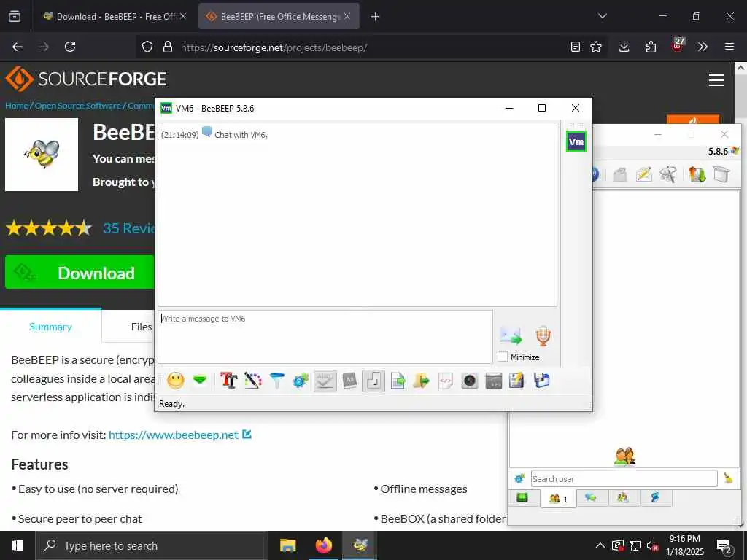Open a new browser tab
The image size is (747, 560).
(x=376, y=17)
